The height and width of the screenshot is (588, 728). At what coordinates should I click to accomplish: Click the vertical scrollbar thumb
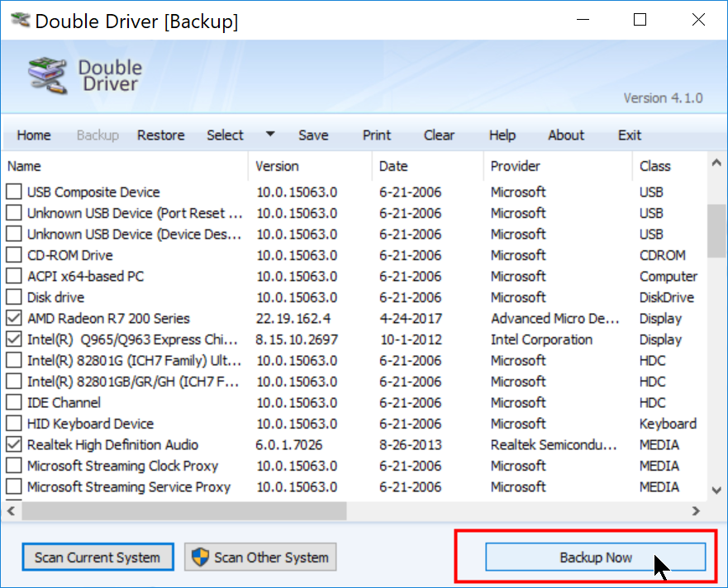pos(716,230)
